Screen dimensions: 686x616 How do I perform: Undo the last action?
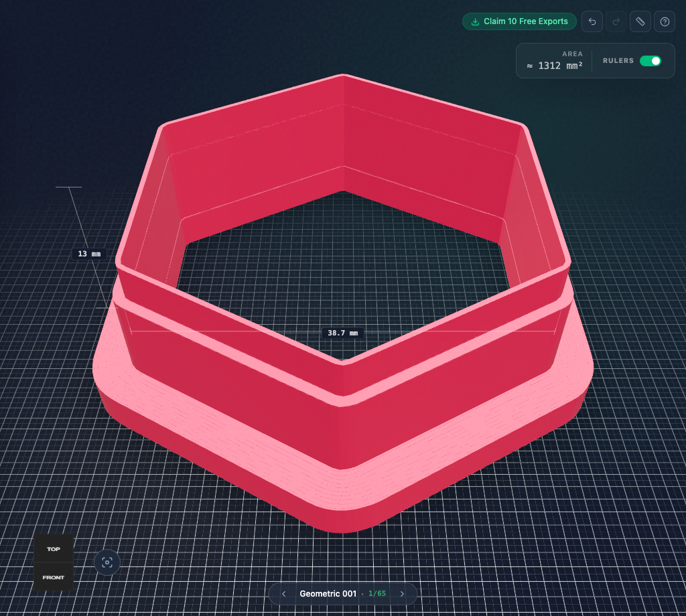592,21
